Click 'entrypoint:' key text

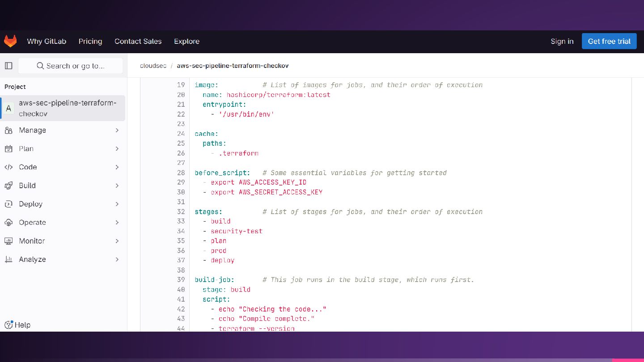(225, 105)
